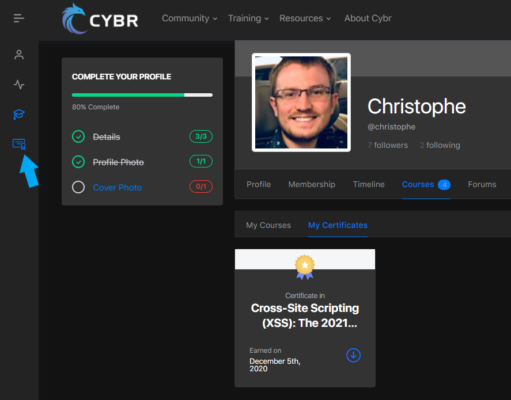Image resolution: width=511 pixels, height=400 pixels.
Task: Click the "80% Complete" text
Action: 96,107
